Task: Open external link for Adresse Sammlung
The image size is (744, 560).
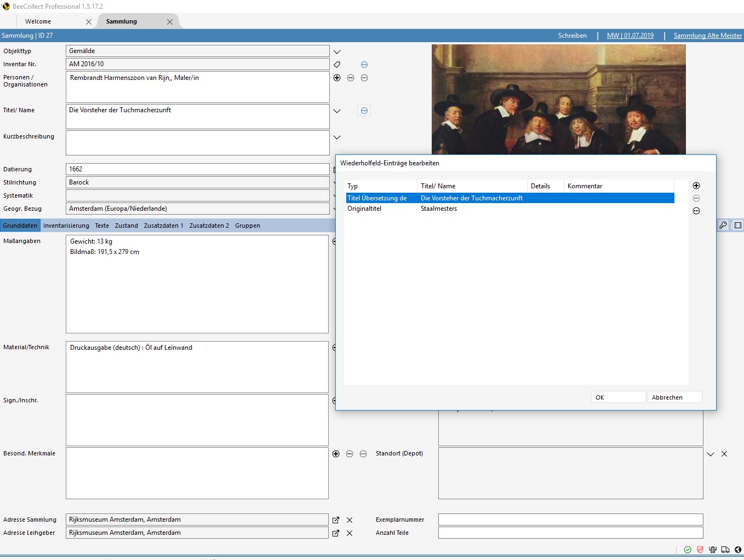Action: point(336,520)
